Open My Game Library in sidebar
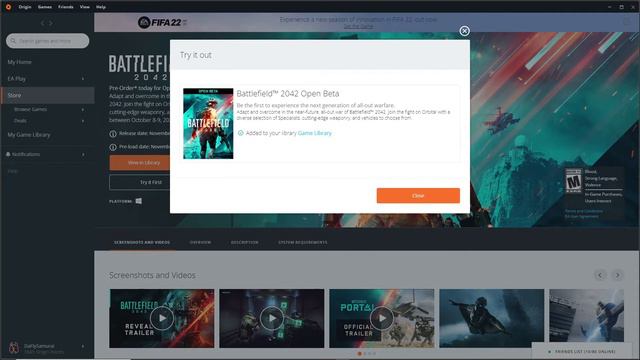 point(29,135)
